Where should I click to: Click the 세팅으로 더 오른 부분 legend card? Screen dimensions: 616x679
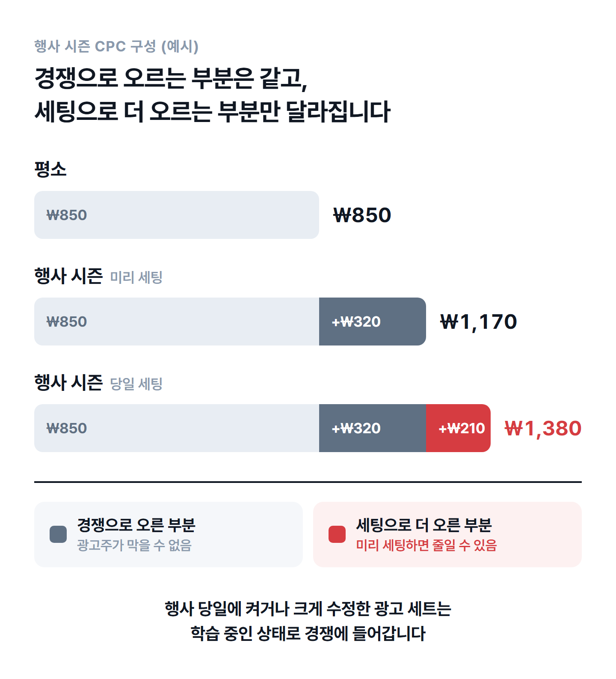(x=447, y=534)
